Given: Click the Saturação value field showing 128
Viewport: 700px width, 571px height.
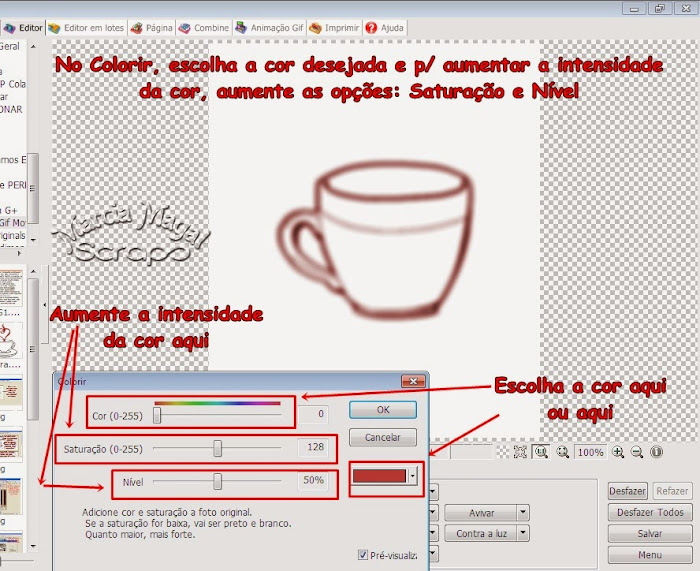Looking at the screenshot, I should click(x=313, y=447).
